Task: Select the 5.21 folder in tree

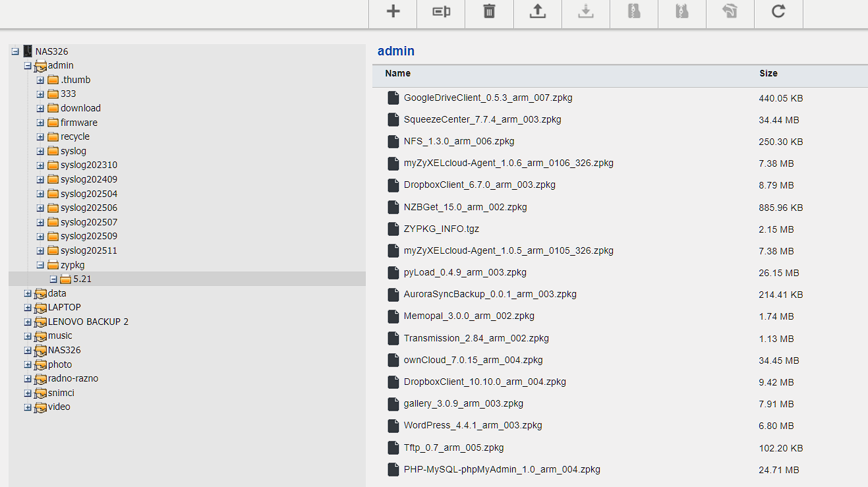Action: [82, 279]
